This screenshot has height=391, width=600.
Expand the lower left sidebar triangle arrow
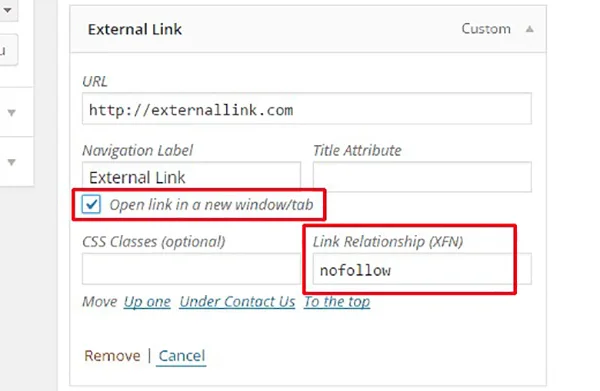[11, 162]
